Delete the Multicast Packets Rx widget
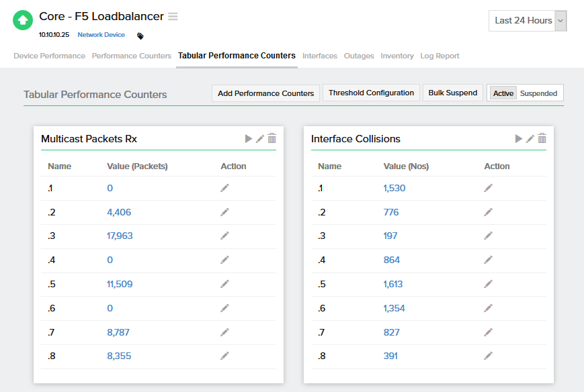584x392 pixels. 272,138
